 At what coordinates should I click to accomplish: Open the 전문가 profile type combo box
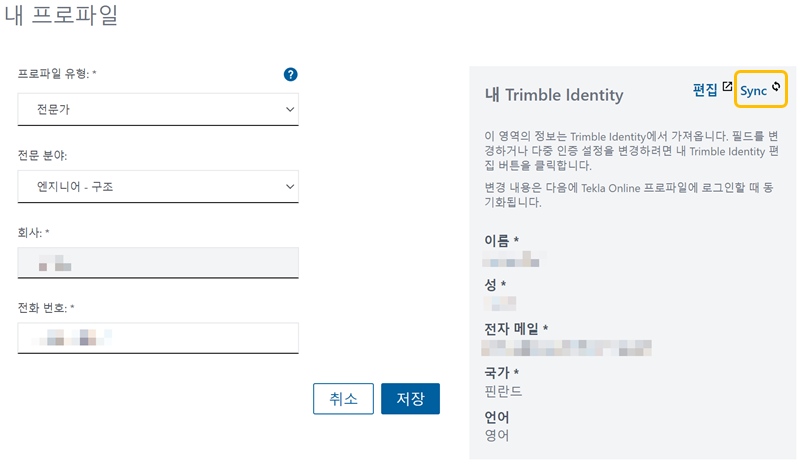pos(150,109)
